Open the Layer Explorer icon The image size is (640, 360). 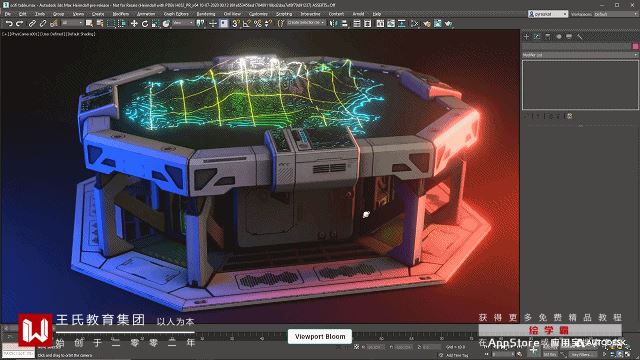(x=367, y=24)
